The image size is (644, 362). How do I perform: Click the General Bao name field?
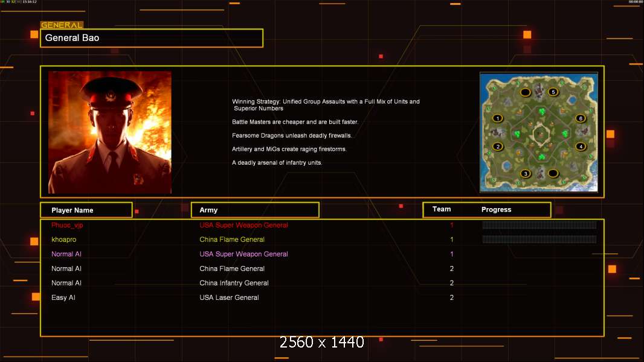(152, 38)
